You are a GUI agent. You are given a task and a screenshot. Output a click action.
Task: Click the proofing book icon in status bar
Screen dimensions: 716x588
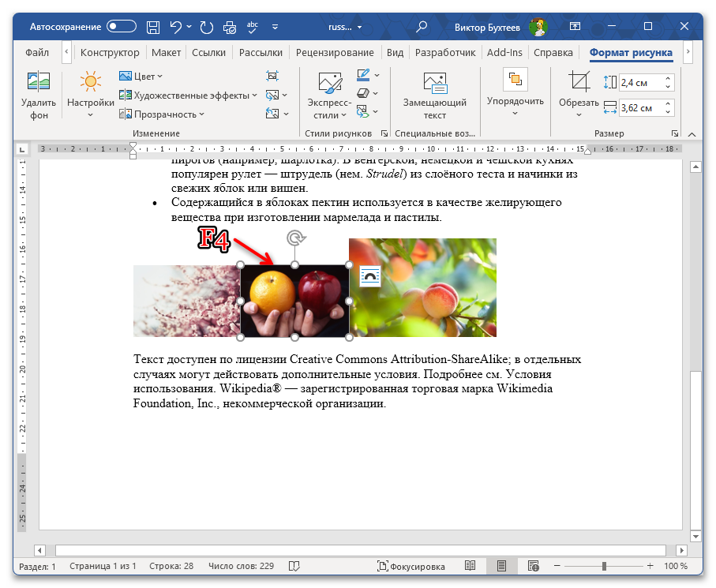pos(294,566)
